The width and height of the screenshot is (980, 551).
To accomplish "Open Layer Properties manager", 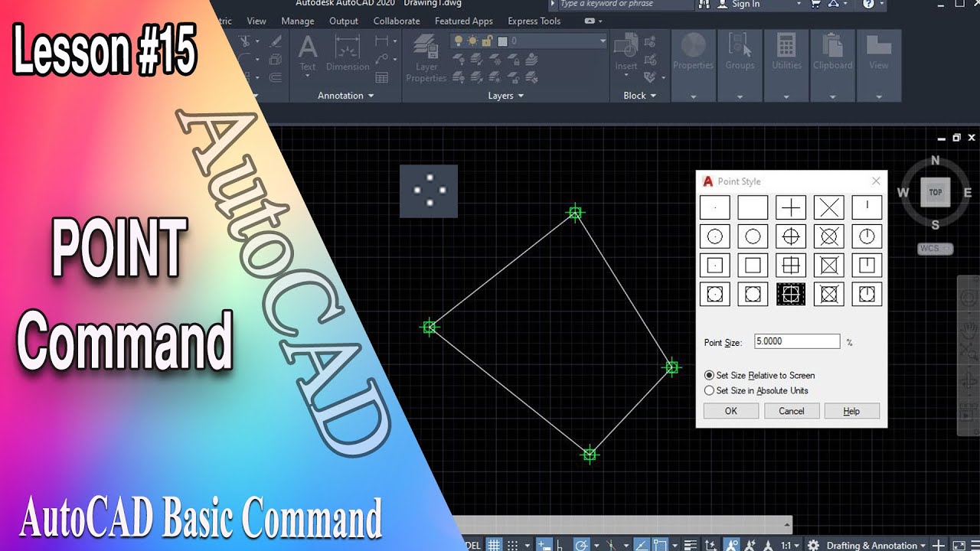I will click(x=426, y=58).
